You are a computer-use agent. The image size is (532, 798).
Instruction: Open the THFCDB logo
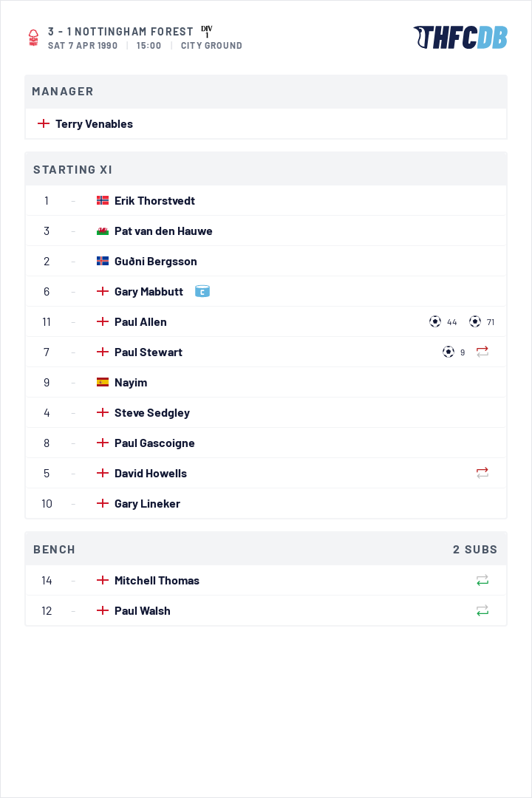tap(460, 37)
